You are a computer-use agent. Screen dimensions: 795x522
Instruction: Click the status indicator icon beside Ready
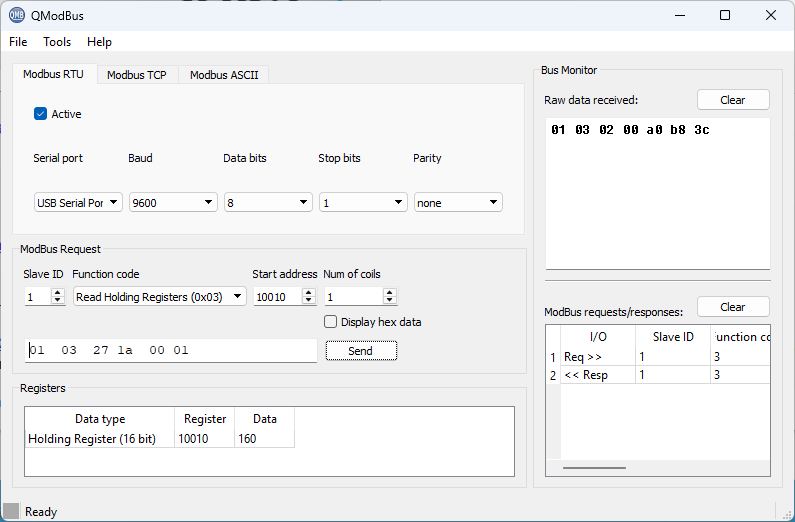click(11, 511)
